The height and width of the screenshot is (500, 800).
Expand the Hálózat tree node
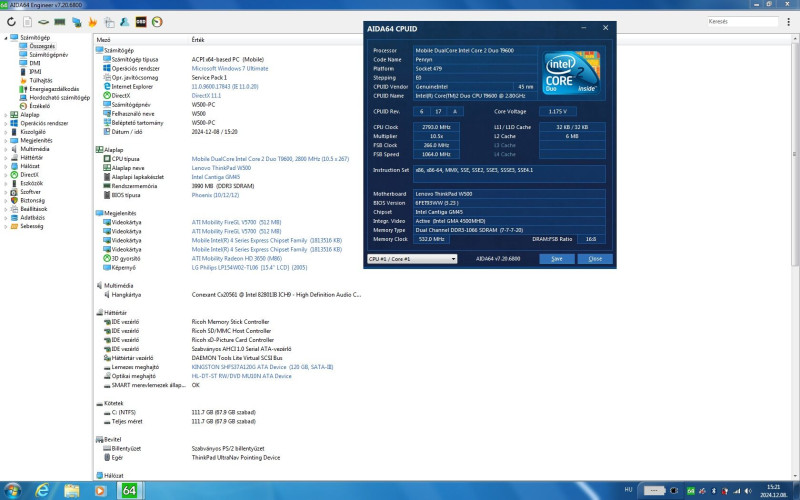tap(6, 166)
